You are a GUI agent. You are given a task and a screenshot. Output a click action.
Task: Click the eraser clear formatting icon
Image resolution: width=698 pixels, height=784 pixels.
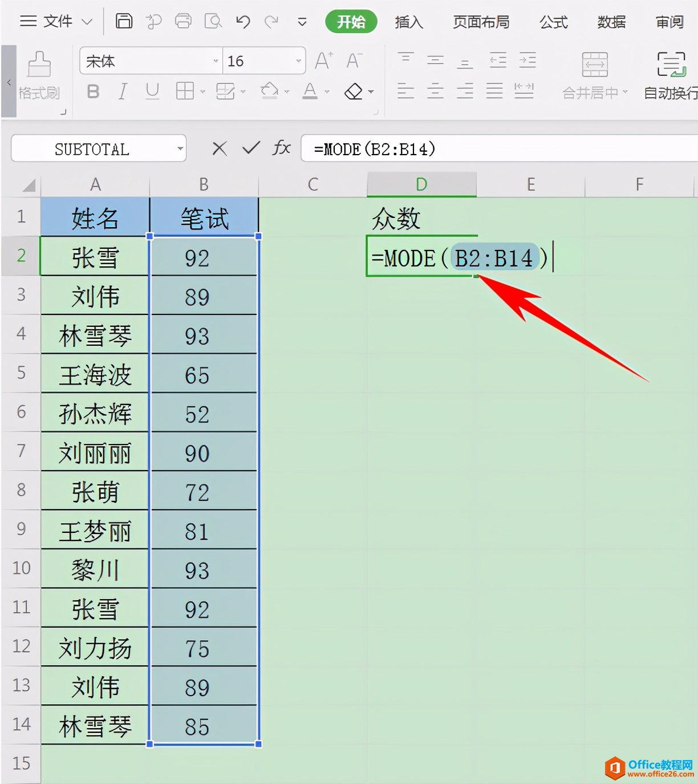coord(354,91)
